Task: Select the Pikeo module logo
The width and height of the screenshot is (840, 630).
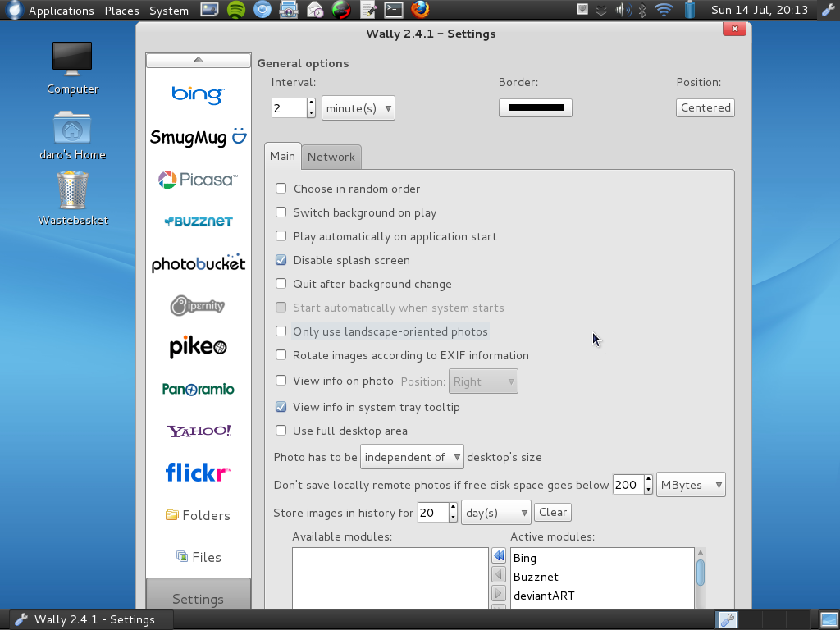Action: tap(198, 347)
